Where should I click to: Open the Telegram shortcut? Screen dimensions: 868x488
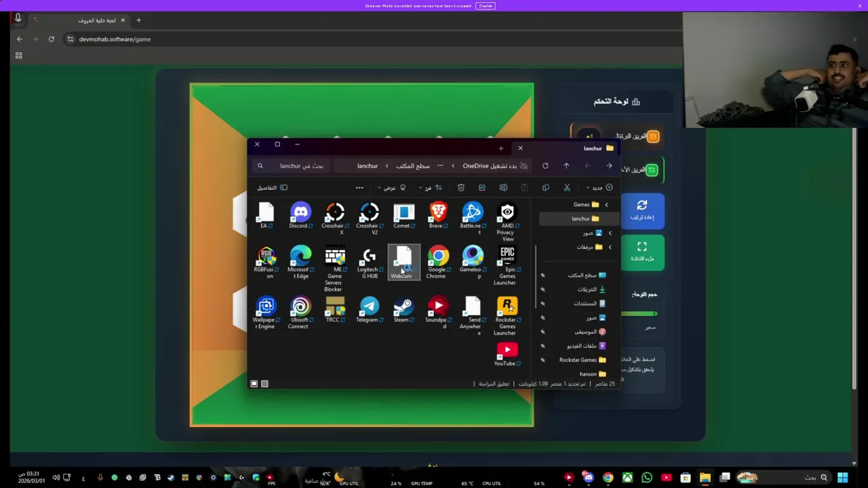(369, 310)
